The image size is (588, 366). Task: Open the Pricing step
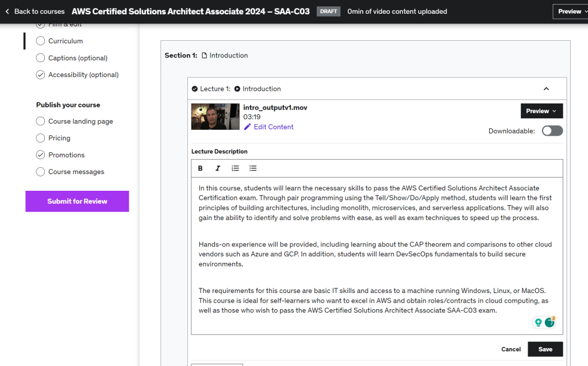[x=53, y=138]
